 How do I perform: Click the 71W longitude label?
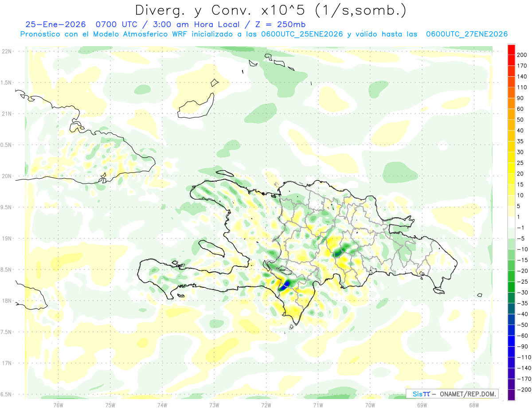pos(318,404)
